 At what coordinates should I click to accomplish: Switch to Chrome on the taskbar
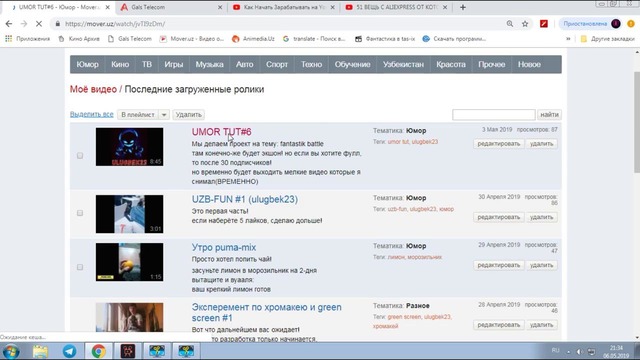[98, 351]
